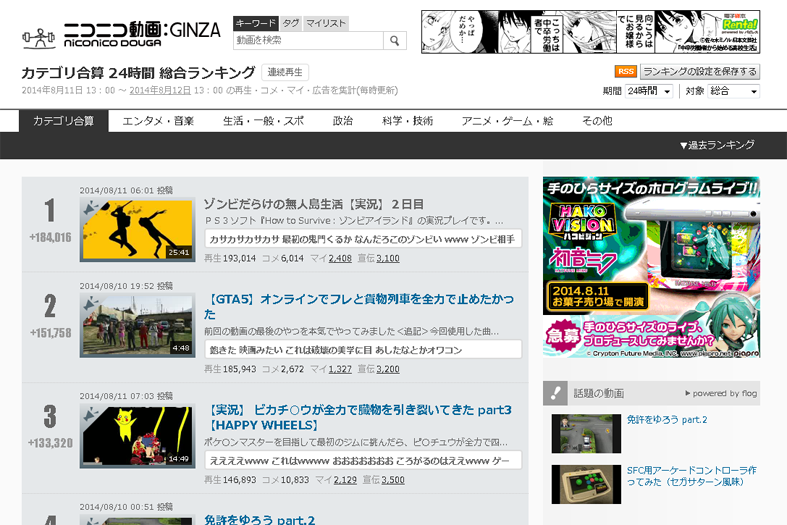Select the キーワード search tab
Viewport: 787px width, 525px height.
256,23
